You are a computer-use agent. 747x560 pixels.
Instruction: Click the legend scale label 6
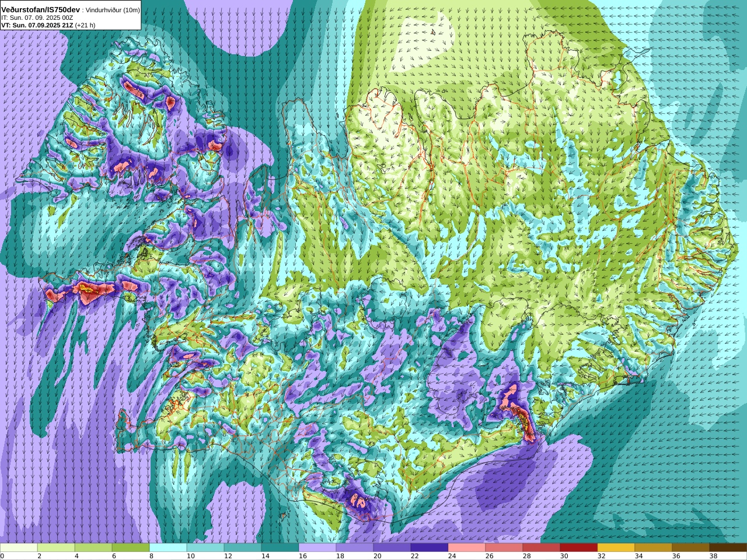coord(114,556)
